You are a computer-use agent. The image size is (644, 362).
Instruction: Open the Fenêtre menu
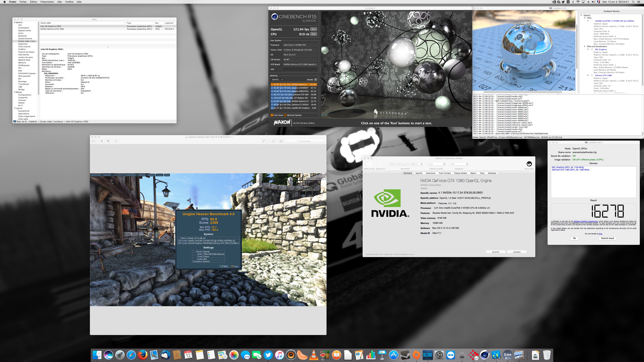coord(69,2)
